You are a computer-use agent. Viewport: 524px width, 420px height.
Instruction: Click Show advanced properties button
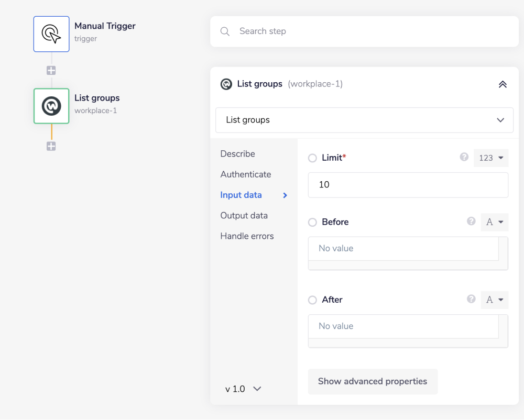point(373,382)
